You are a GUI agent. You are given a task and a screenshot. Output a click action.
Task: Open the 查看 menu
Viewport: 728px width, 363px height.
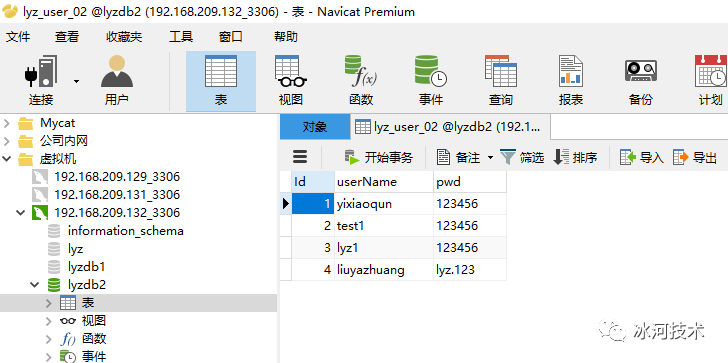tap(67, 37)
